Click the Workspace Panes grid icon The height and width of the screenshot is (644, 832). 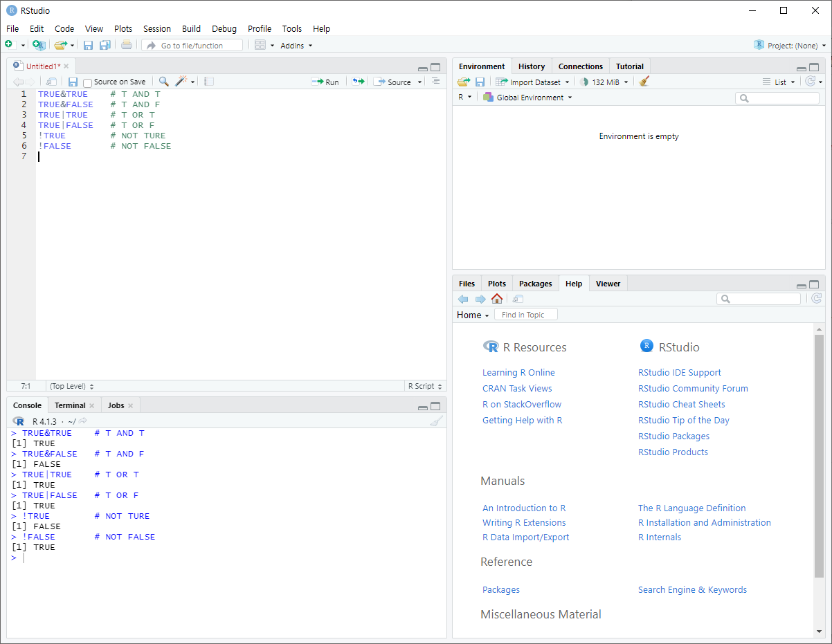[x=260, y=45]
